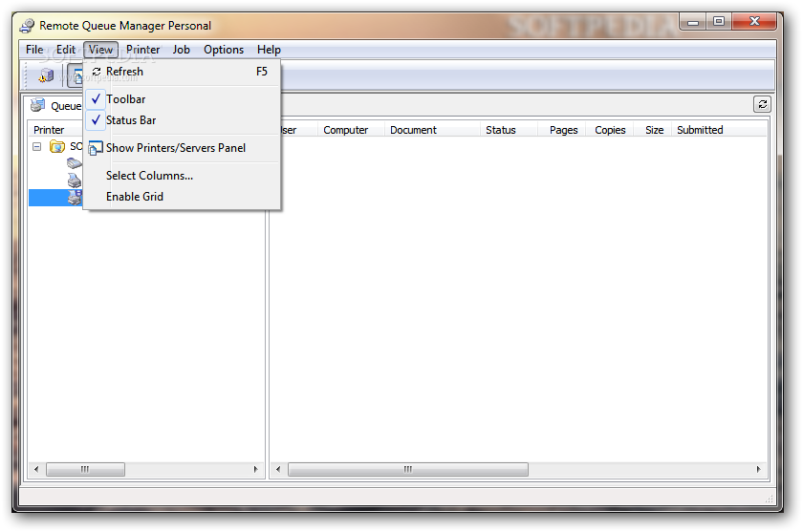
Task: Maximize the Remote Queue Manager window
Action: (x=719, y=21)
